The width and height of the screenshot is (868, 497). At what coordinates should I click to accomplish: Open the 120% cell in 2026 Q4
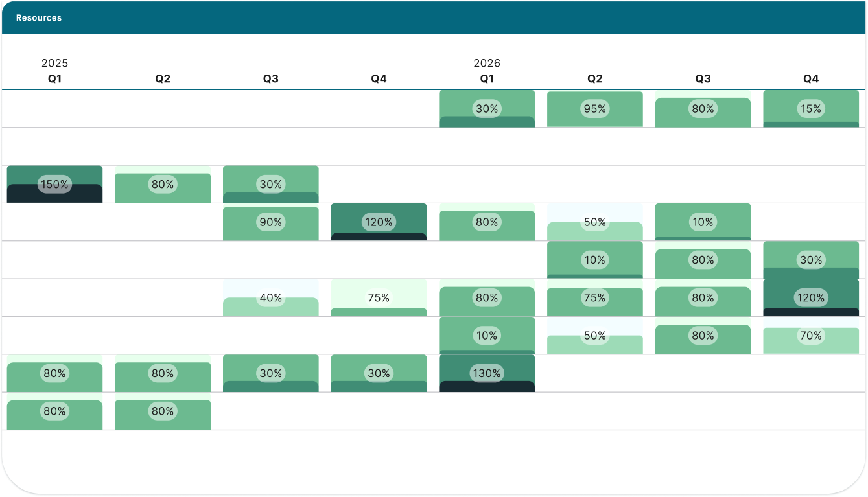pos(811,298)
